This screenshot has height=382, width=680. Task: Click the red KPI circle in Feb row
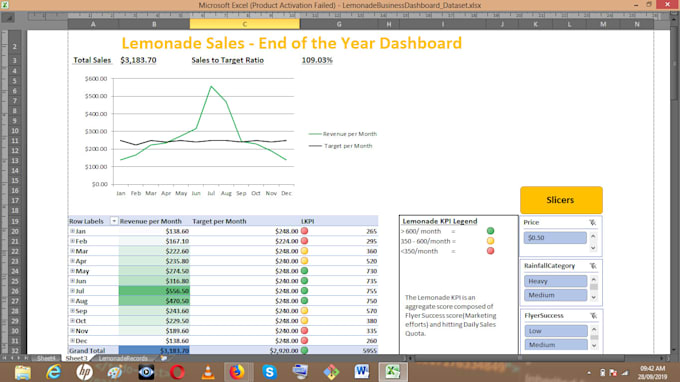pos(304,241)
